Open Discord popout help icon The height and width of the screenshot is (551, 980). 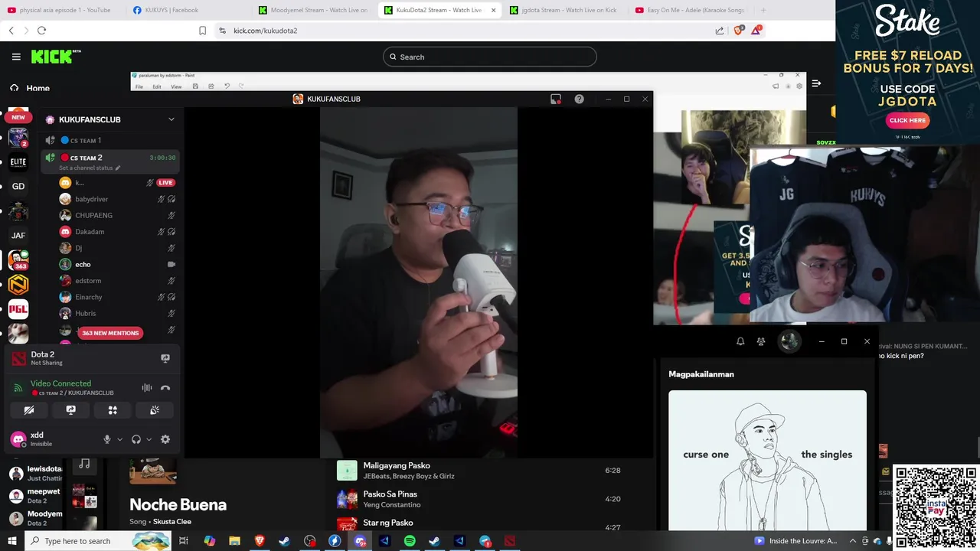[x=579, y=99]
